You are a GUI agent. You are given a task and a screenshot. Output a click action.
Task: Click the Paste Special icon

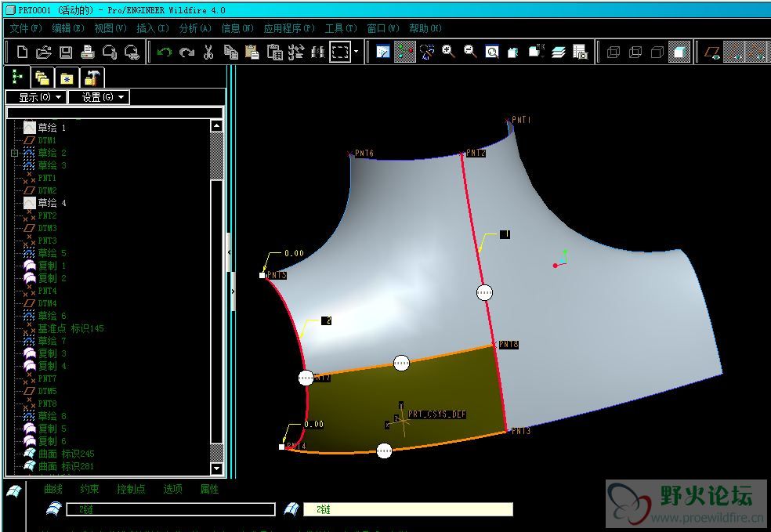click(274, 52)
